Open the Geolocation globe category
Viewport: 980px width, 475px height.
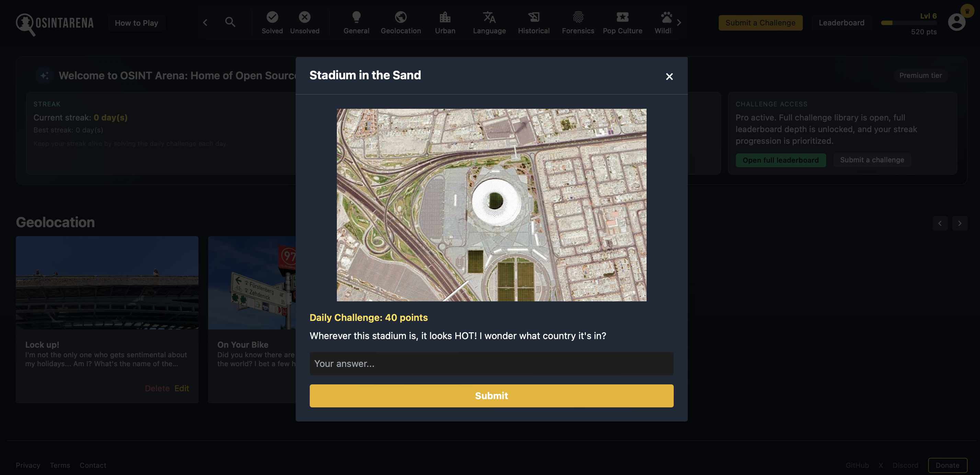click(401, 22)
